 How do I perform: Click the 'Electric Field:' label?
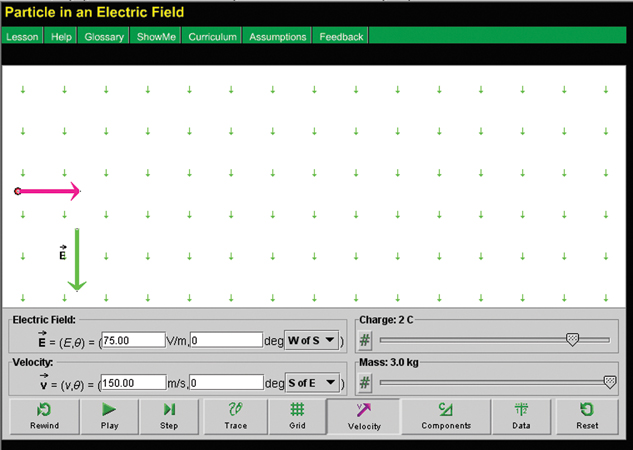click(x=44, y=320)
